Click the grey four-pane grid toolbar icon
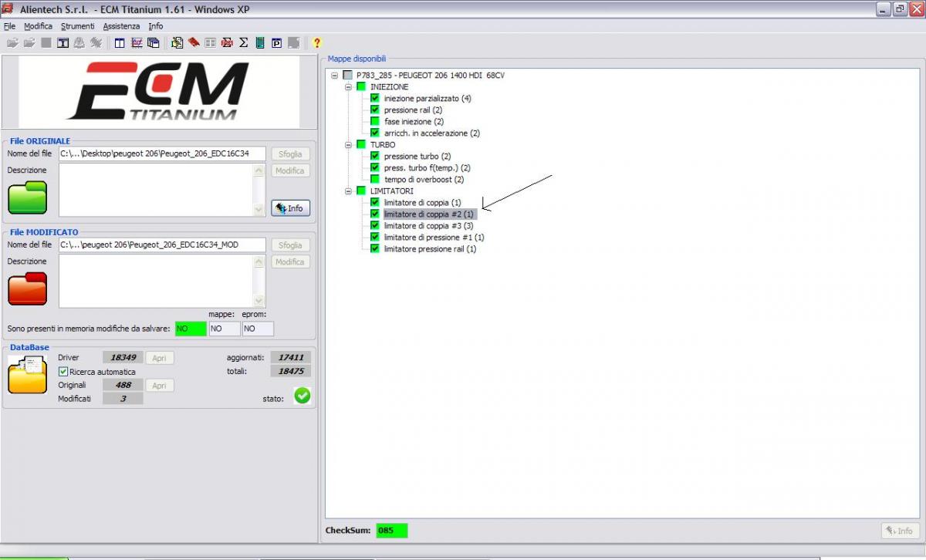This screenshot has height=560, width=926. [x=211, y=43]
